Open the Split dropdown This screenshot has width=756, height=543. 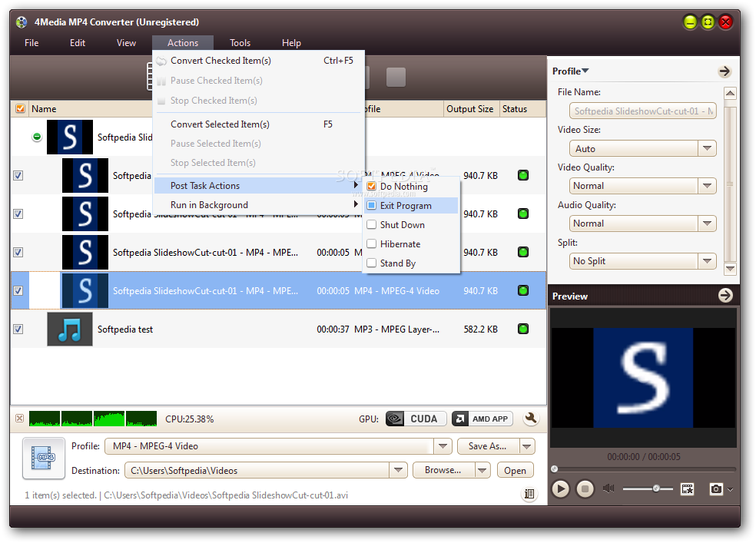click(x=707, y=260)
